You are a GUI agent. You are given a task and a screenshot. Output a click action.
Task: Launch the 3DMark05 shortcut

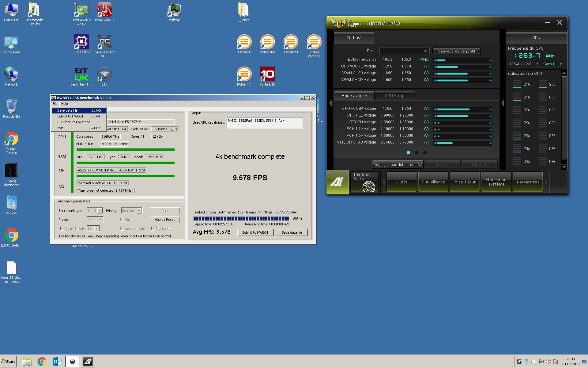244,44
